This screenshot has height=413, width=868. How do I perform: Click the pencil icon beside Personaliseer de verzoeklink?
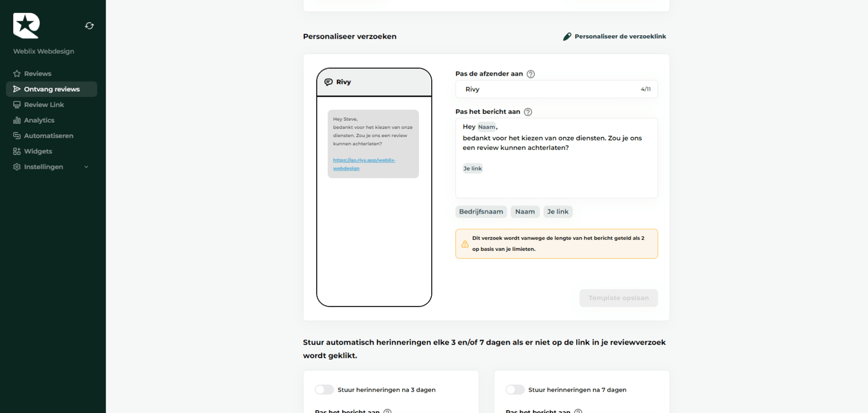click(567, 36)
